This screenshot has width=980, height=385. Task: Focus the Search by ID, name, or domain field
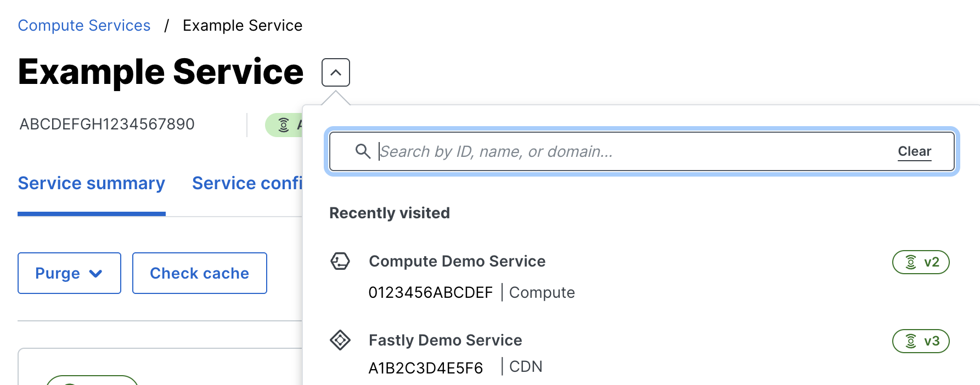coord(631,151)
